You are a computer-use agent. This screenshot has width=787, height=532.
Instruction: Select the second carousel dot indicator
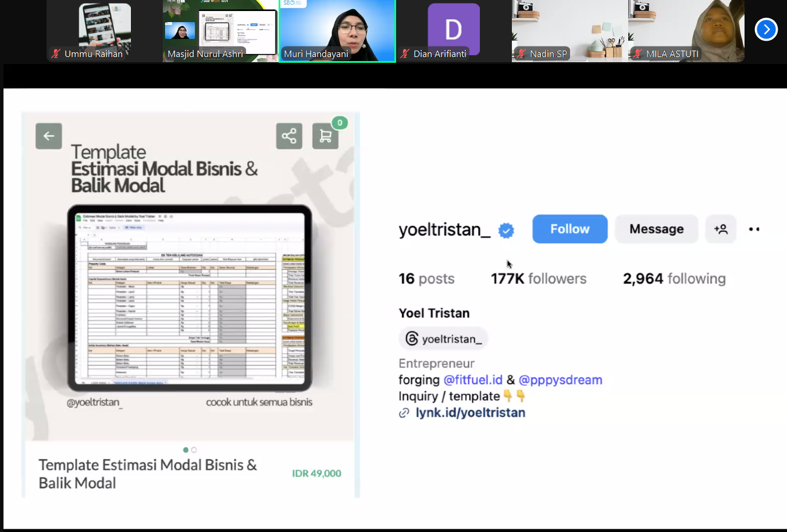(194, 450)
